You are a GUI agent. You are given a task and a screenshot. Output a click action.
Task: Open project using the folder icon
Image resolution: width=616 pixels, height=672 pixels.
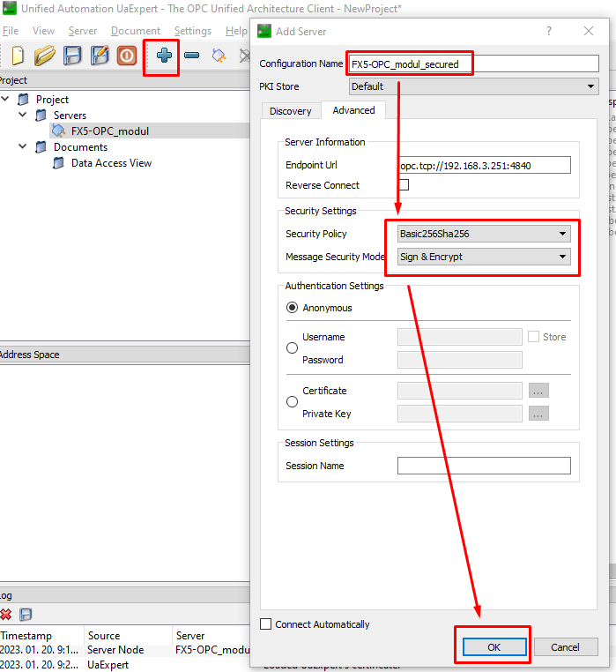[45, 56]
